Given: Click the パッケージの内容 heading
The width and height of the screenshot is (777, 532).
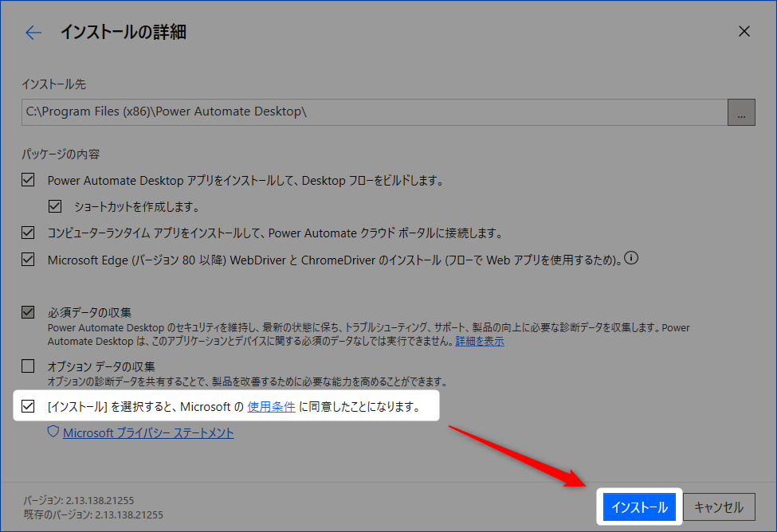Looking at the screenshot, I should [x=61, y=154].
